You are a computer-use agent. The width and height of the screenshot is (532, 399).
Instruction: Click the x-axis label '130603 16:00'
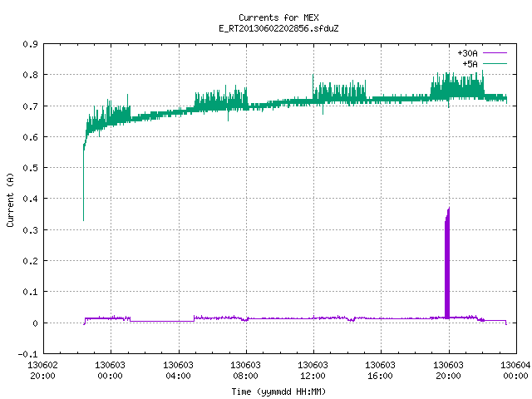pos(381,371)
